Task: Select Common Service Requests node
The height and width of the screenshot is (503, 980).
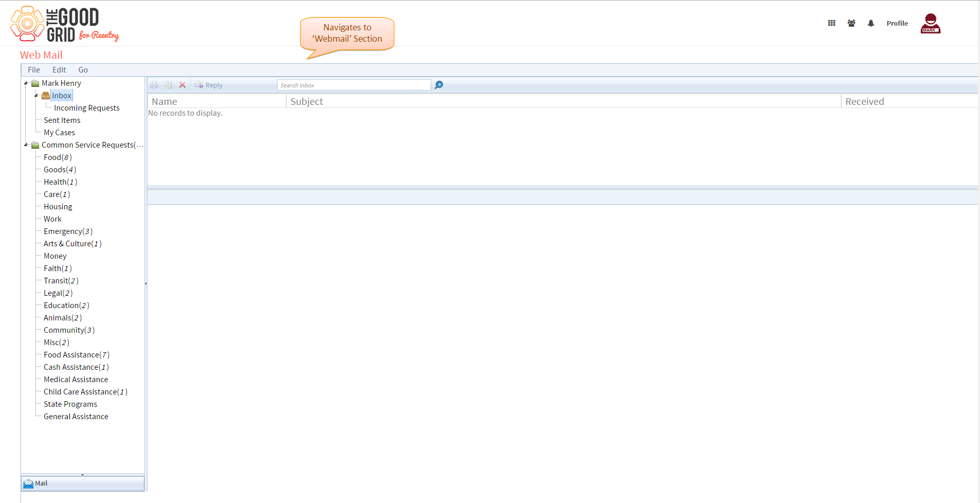Action: click(93, 145)
